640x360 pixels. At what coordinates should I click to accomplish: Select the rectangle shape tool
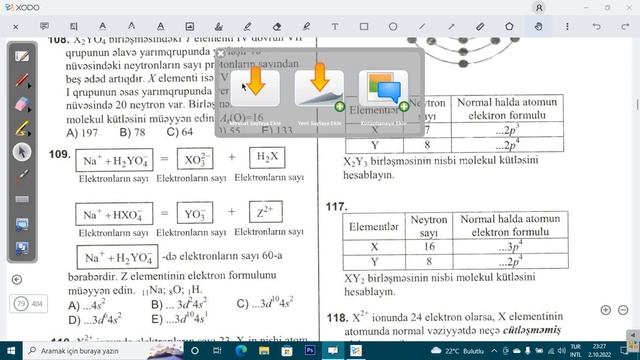click(364, 27)
